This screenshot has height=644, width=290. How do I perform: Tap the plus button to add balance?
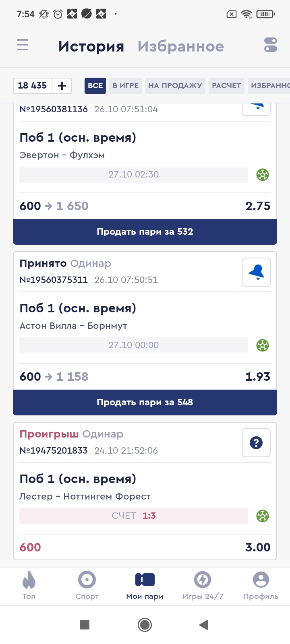(x=62, y=86)
